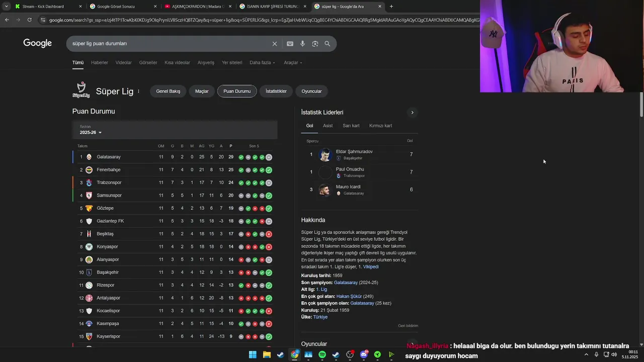644x362 pixels.
Task: Open File Explorer from the taskbar
Action: pyautogui.click(x=267, y=355)
